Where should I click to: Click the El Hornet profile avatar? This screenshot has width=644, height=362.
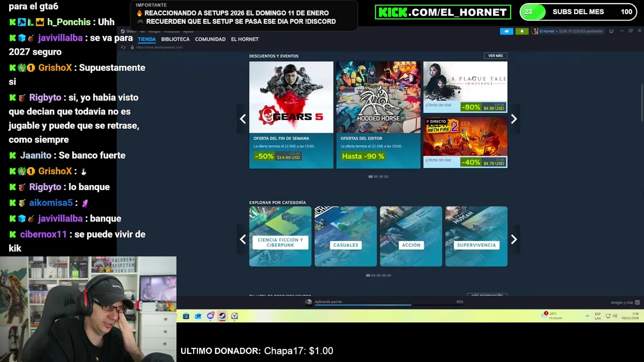click(x=535, y=31)
